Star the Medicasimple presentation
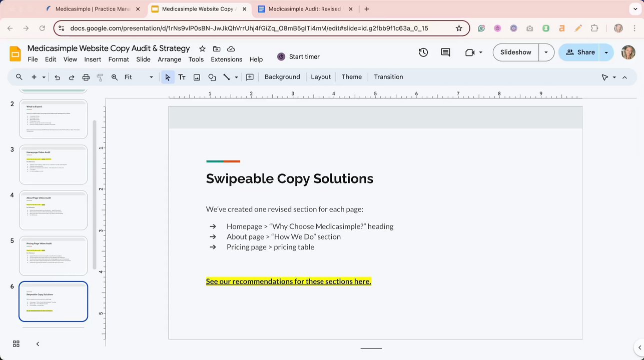The image size is (644, 360). [x=202, y=48]
